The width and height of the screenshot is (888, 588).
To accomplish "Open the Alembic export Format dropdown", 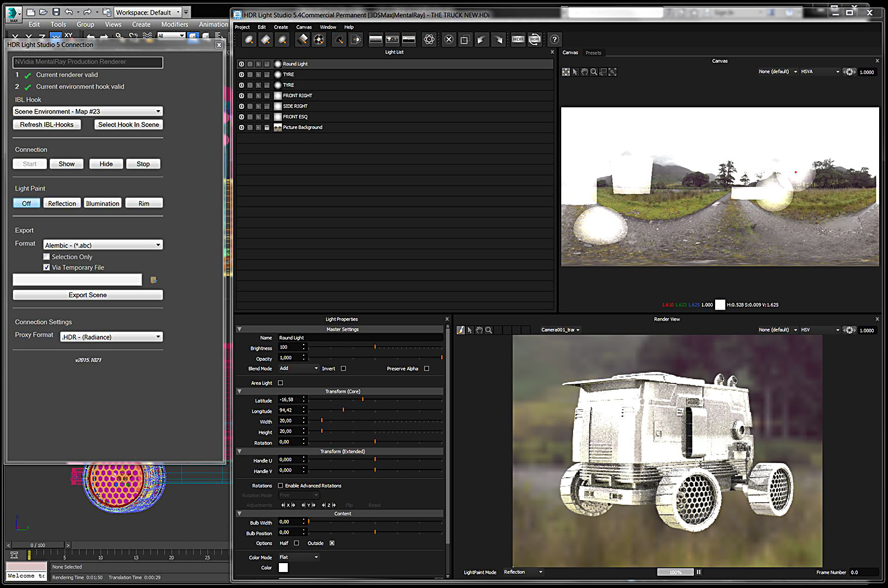I will pos(103,245).
